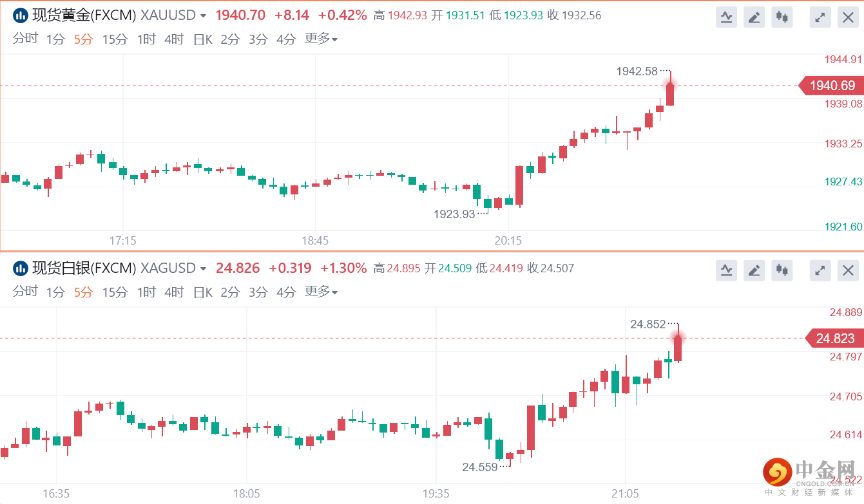Expand 更多 timeframes on silver chart
The height and width of the screenshot is (504, 864).
pyautogui.click(x=321, y=292)
